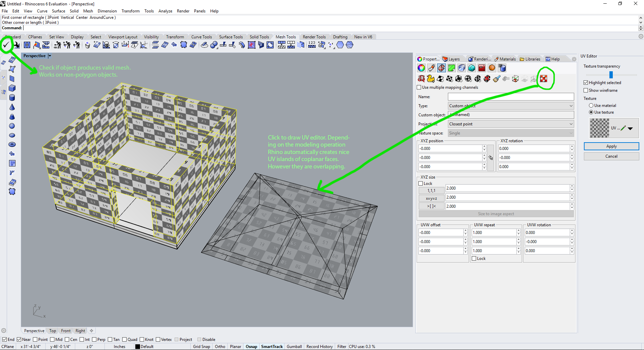Viewport: 644px width, 350px height.
Task: Choose the Mesh Torus tool in sidebar
Action: click(x=12, y=145)
